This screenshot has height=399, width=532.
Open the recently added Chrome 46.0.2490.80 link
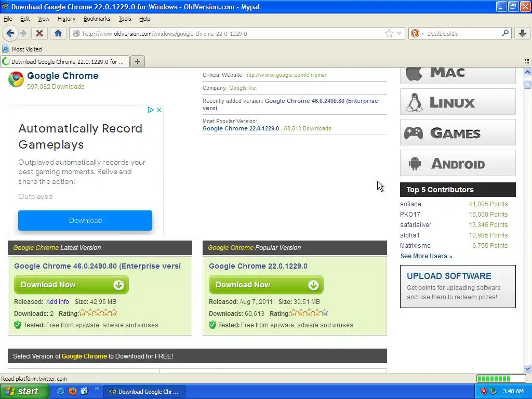pos(290,104)
